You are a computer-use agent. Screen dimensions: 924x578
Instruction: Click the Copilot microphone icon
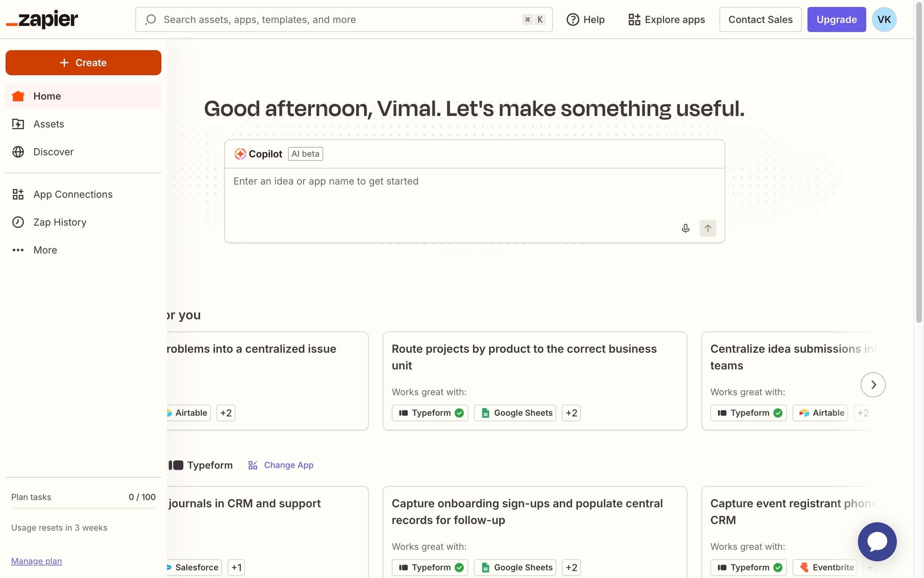[685, 228]
